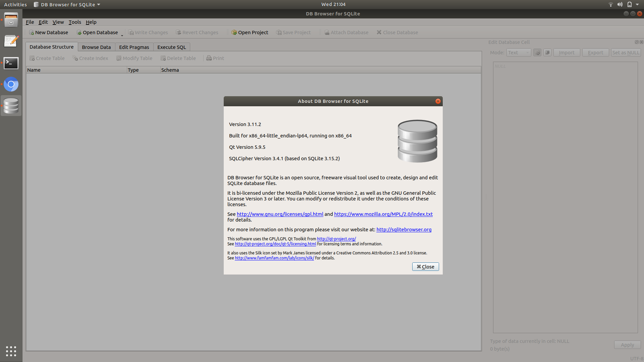Click the Print icon in Database Structure
This screenshot has width=644, height=362.
215,58
